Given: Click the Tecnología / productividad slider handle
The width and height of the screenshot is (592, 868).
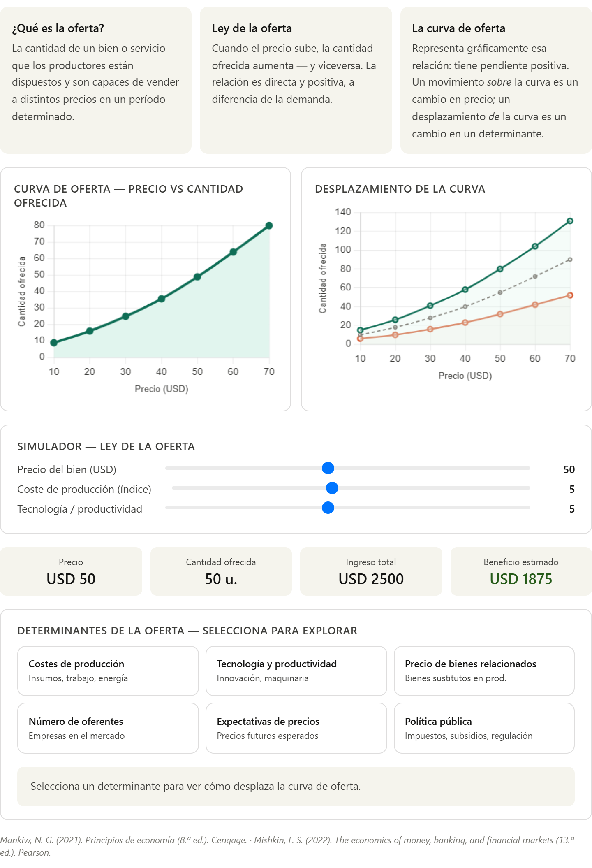Looking at the screenshot, I should click(328, 508).
